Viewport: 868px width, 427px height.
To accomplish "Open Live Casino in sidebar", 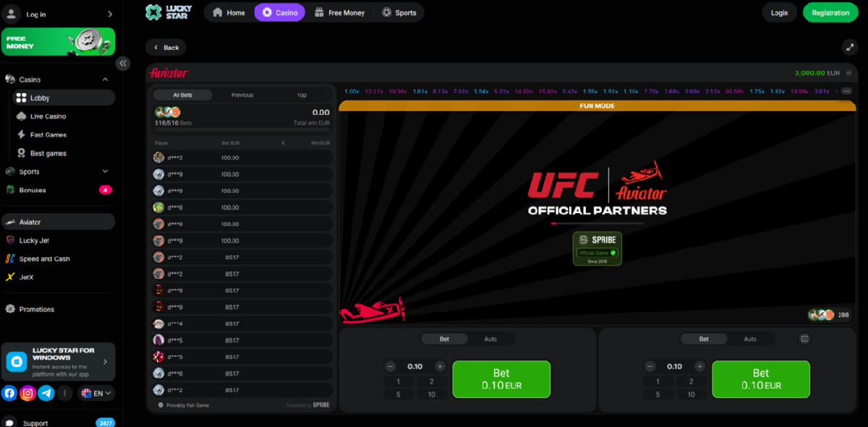I will pos(48,116).
